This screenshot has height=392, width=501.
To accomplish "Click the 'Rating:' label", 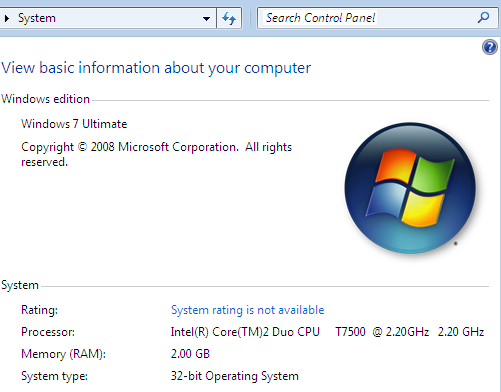I will 39,310.
